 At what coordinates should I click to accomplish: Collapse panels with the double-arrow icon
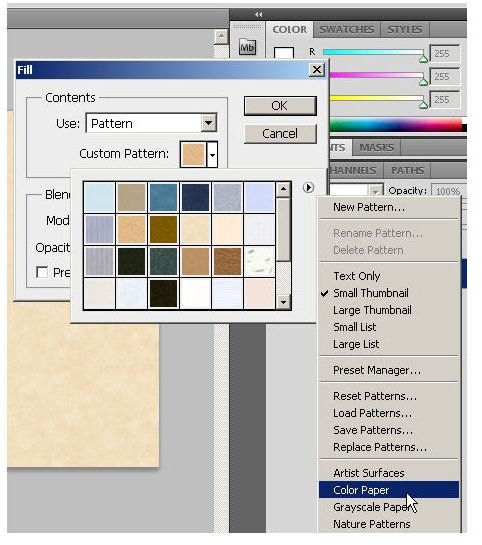[x=258, y=14]
